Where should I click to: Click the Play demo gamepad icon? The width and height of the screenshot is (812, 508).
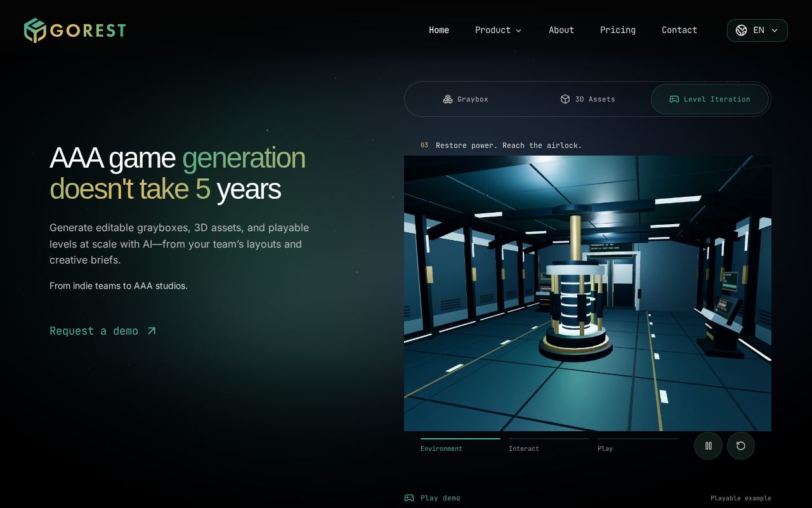click(x=409, y=498)
